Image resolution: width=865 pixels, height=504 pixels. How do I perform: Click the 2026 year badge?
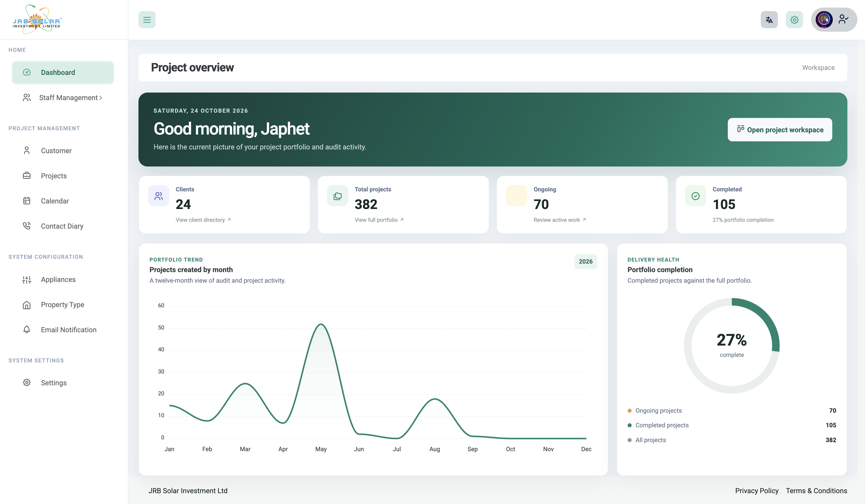(x=586, y=261)
